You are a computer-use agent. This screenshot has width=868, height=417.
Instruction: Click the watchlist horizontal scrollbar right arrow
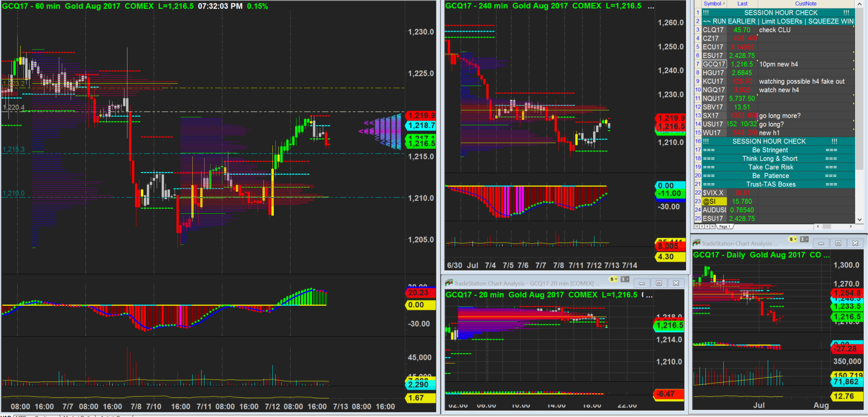pyautogui.click(x=851, y=227)
